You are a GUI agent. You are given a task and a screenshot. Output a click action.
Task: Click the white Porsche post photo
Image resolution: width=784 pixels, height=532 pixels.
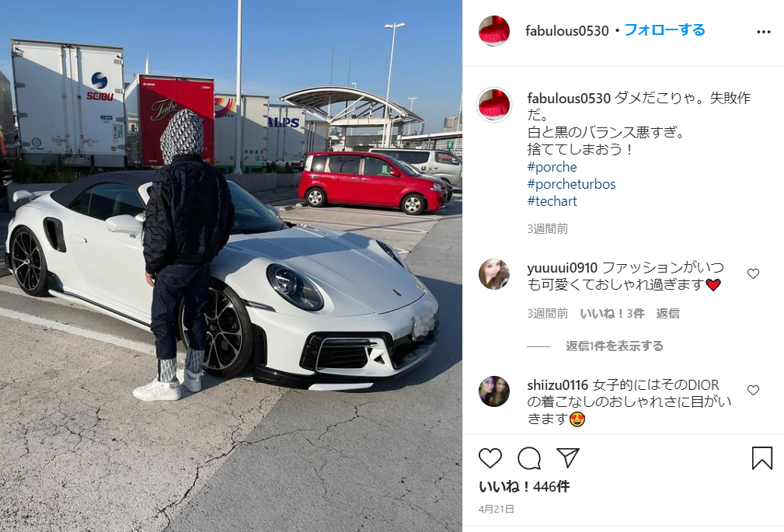click(231, 266)
